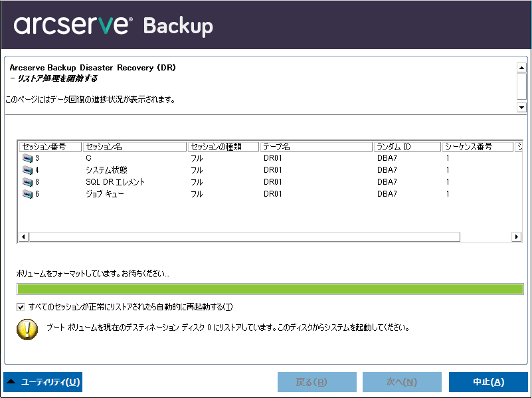Click the yellow warning exclamation icon
The width and height of the screenshot is (532, 398).
point(27,329)
